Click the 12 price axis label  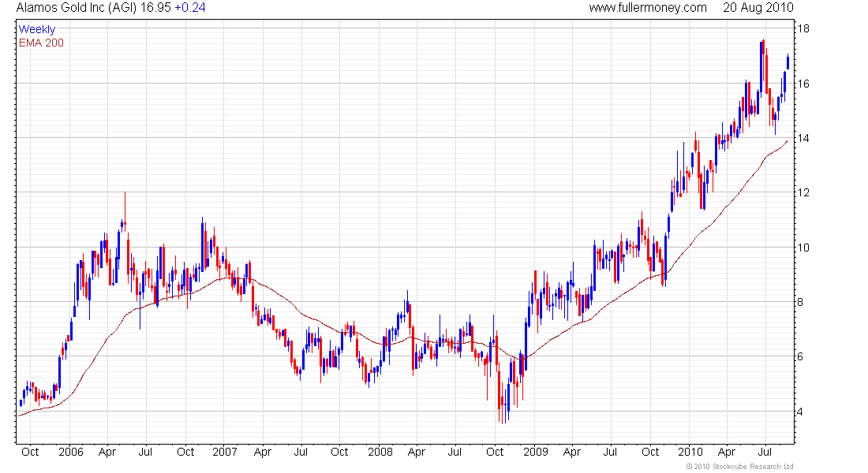point(803,193)
